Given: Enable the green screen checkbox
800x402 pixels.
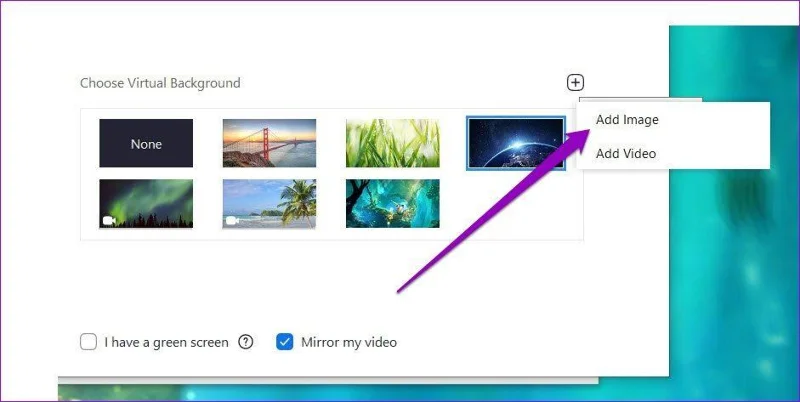Looking at the screenshot, I should [88, 342].
